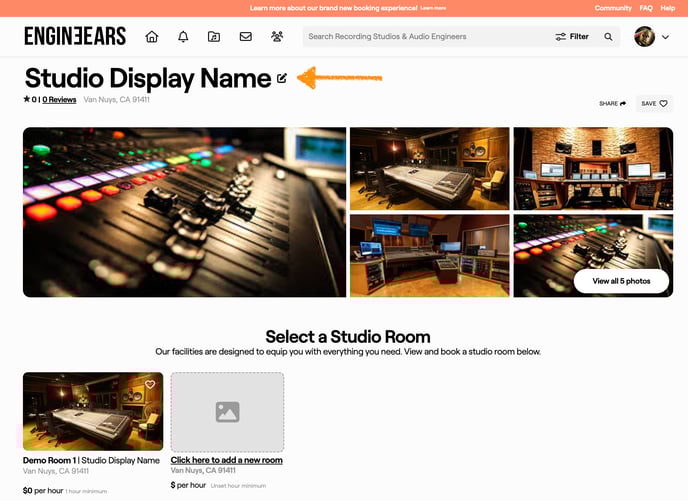688x501 pixels.
Task: Open the Filter options
Action: 572,37
